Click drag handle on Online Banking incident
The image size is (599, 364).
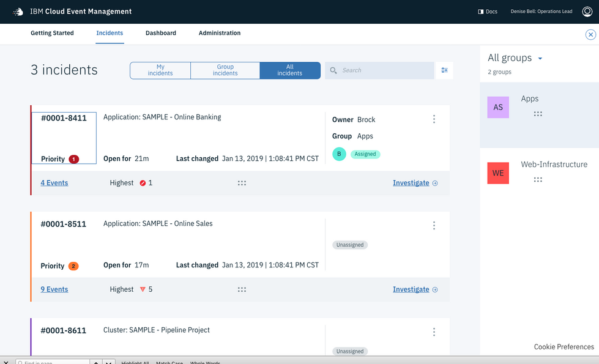tap(242, 183)
